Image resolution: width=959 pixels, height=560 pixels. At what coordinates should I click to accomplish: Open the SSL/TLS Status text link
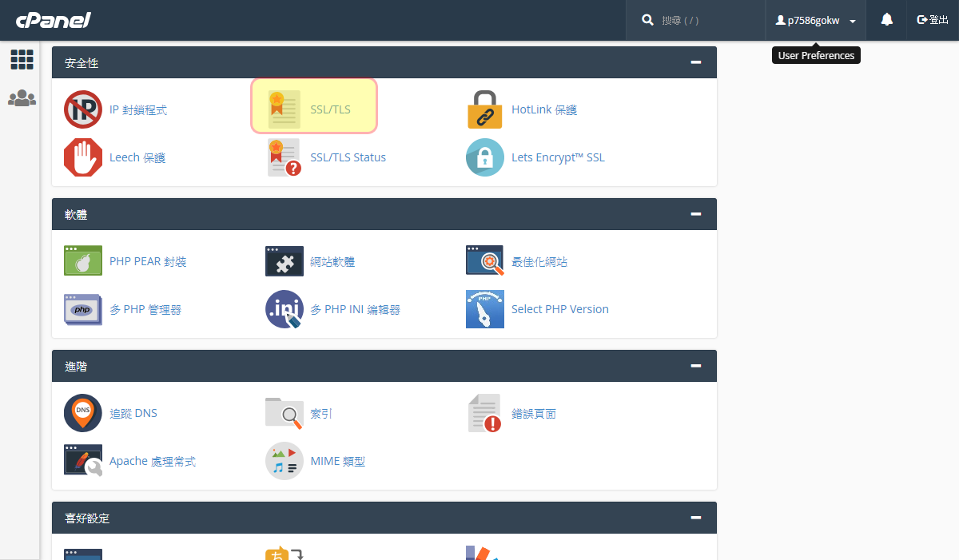[348, 157]
